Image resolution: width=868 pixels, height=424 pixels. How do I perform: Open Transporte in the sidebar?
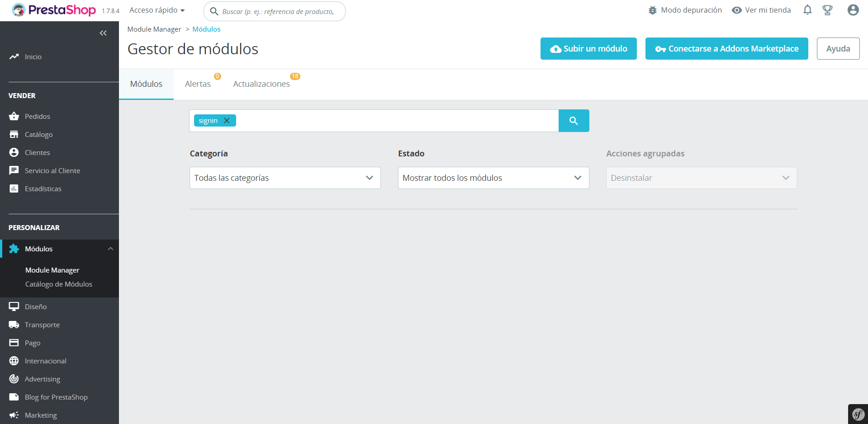point(42,325)
